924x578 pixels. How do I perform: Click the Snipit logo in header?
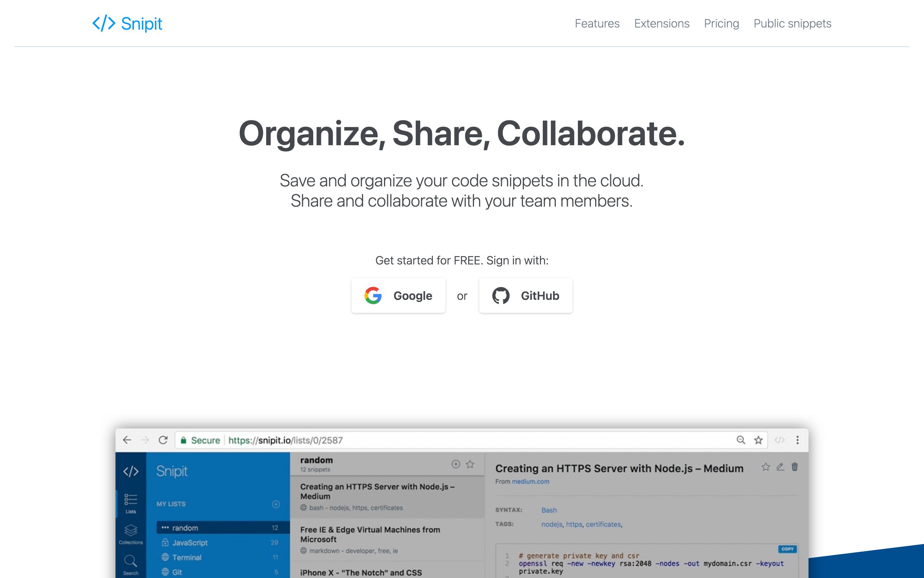pyautogui.click(x=127, y=23)
